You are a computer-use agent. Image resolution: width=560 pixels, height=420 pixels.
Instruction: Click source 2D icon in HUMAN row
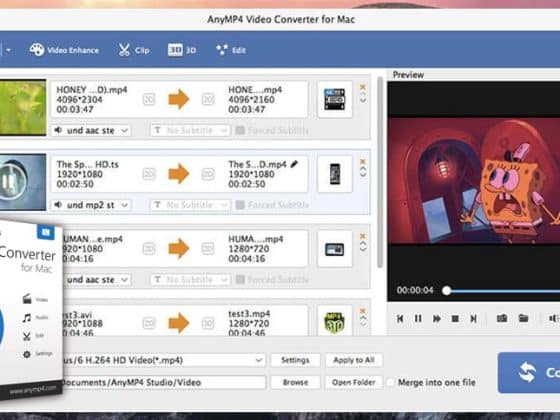pos(149,249)
